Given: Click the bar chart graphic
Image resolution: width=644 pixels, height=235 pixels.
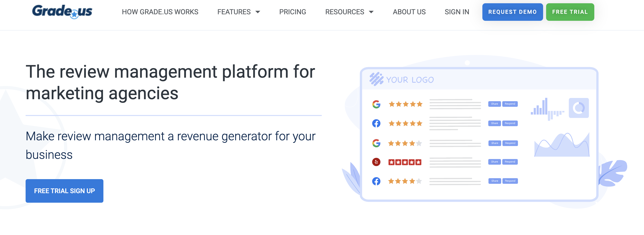Looking at the screenshot, I should pos(547,109).
